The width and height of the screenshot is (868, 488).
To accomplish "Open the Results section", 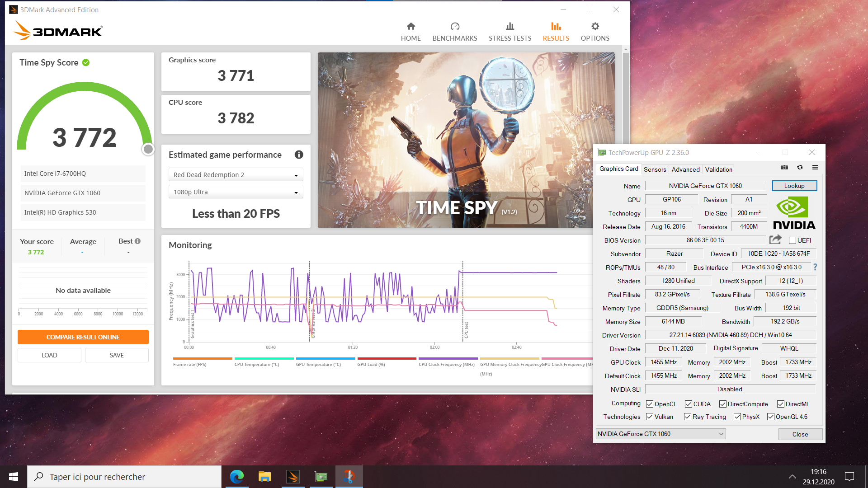I will pos(556,32).
